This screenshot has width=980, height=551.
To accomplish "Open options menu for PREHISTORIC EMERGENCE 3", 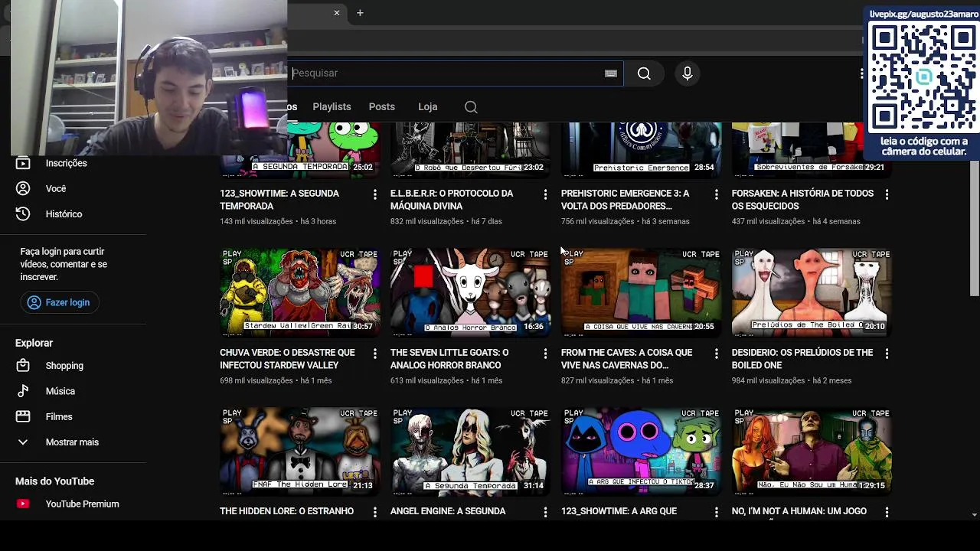I will point(716,195).
